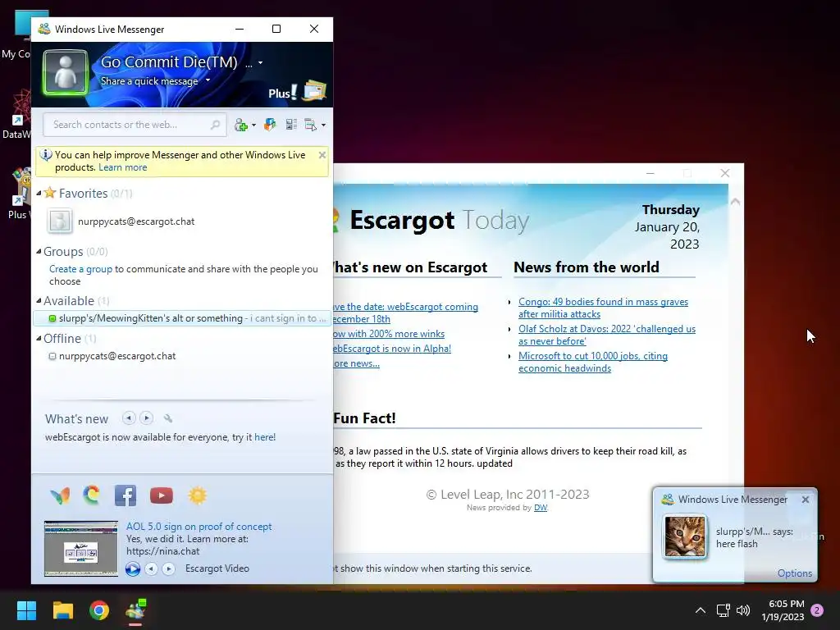
Task: Open the notification center badge showing 2
Action: (x=817, y=610)
